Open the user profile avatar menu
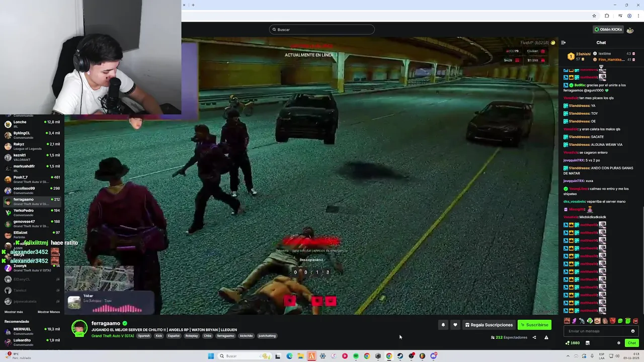 click(630, 30)
